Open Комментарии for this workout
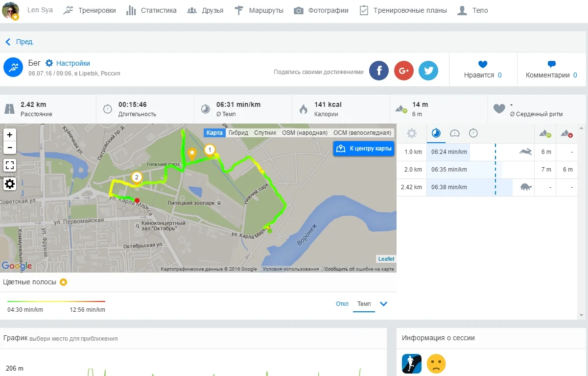Screen dimensions: 588x376 click(551, 70)
